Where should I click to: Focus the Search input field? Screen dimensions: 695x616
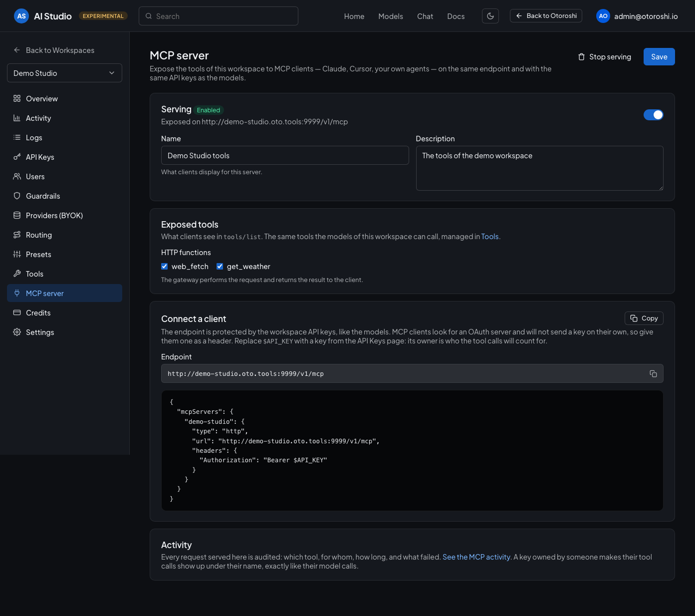click(219, 16)
